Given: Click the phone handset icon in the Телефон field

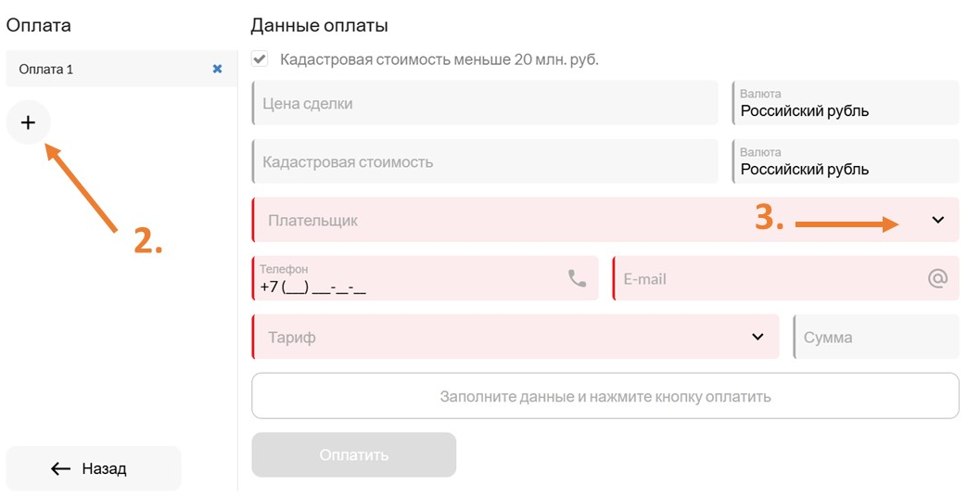Looking at the screenshot, I should (577, 278).
